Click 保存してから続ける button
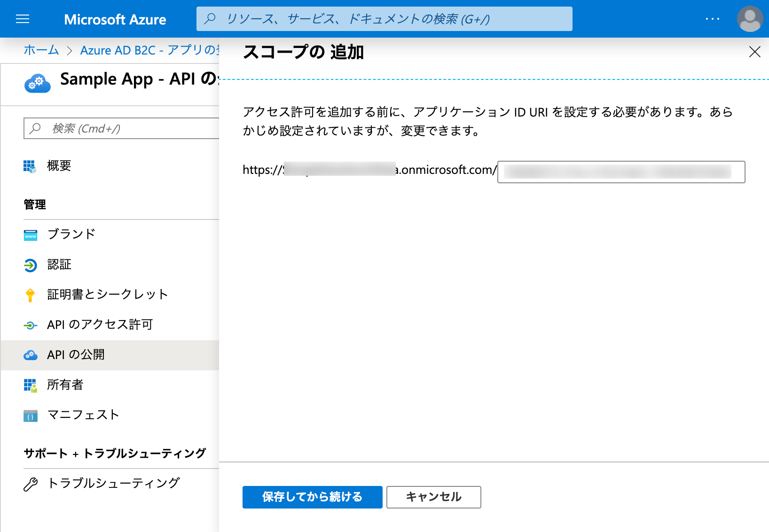The height and width of the screenshot is (532, 769). pyautogui.click(x=312, y=497)
